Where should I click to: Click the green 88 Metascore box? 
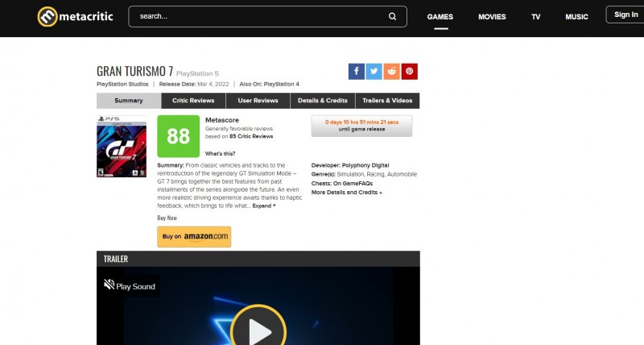(178, 136)
